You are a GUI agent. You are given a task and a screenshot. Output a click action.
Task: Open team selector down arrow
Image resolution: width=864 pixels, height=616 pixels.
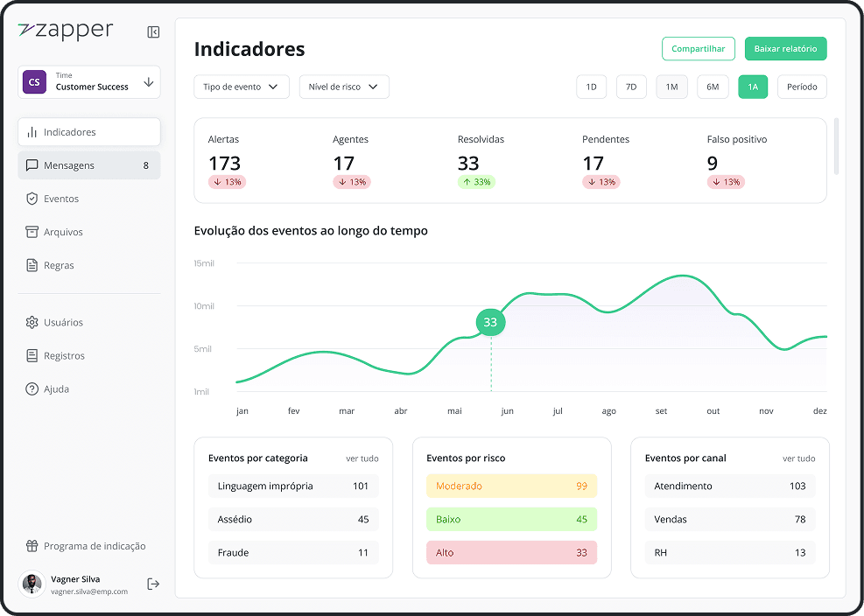coord(148,82)
